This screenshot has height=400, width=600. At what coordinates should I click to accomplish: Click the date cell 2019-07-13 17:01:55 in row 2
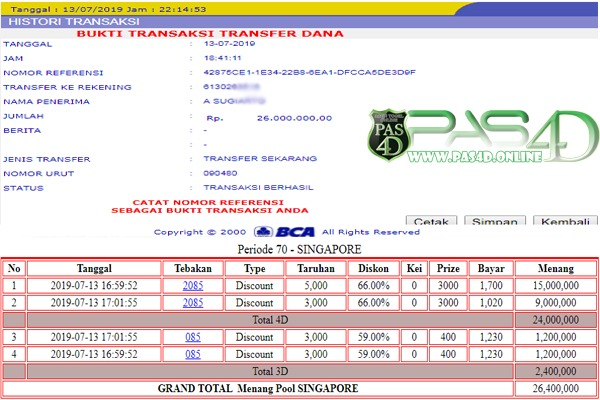coord(94,303)
